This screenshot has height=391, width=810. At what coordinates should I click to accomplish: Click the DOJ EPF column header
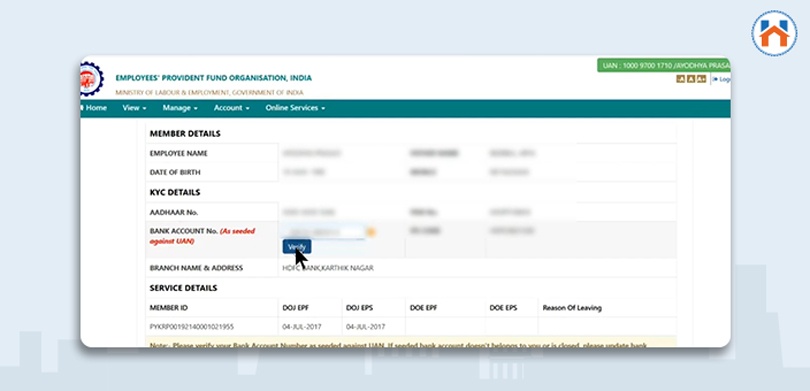(295, 308)
